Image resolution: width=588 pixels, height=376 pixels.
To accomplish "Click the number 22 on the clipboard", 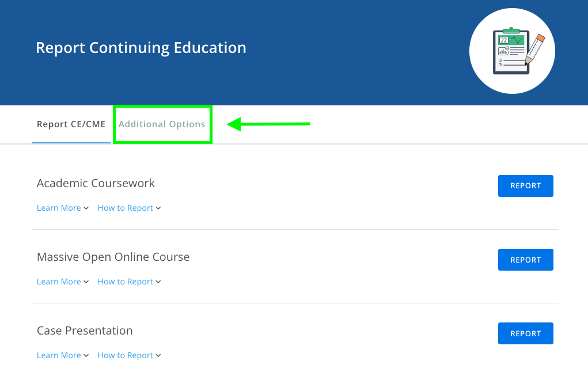I will point(504,41).
